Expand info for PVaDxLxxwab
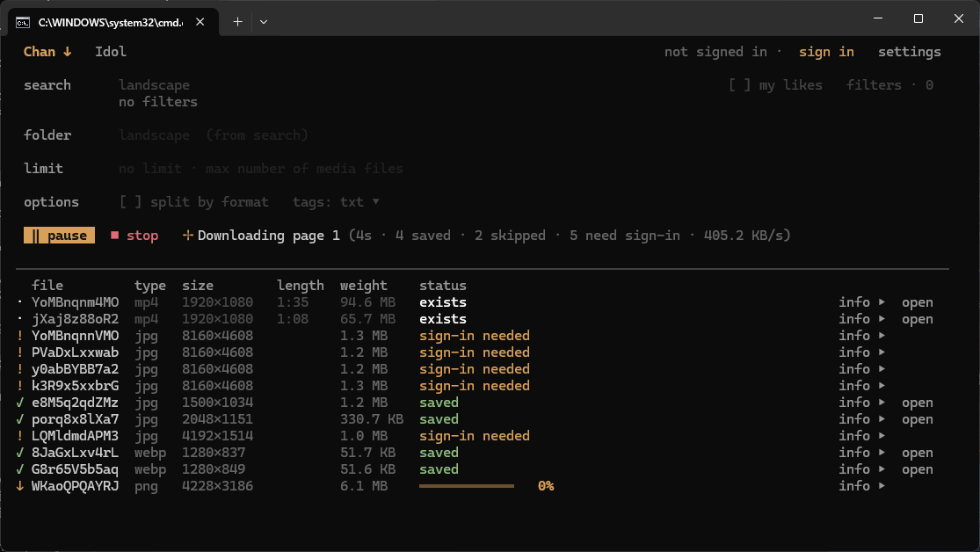The width and height of the screenshot is (980, 552). click(862, 352)
